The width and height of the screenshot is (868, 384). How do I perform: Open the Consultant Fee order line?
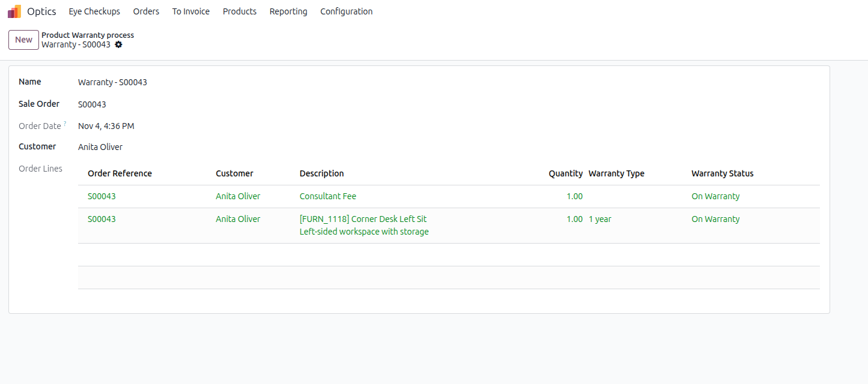[328, 196]
